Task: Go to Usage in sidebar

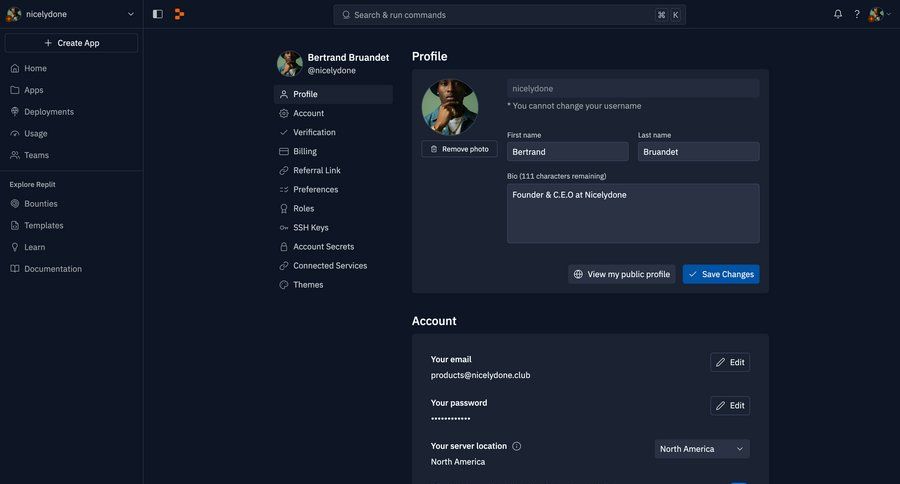Action: (x=35, y=134)
